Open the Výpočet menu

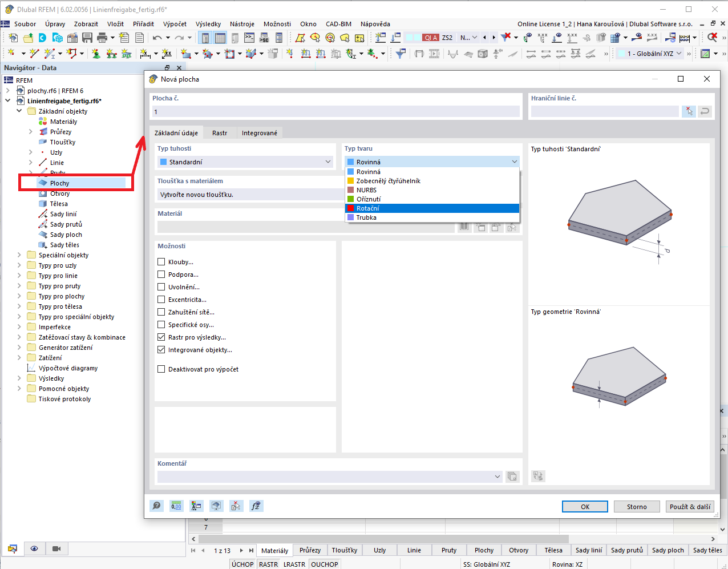click(x=176, y=24)
